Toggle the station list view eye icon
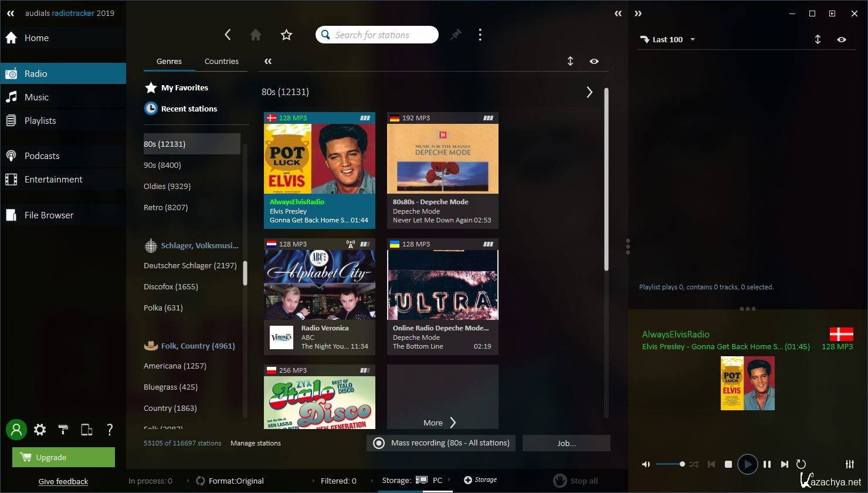Image resolution: width=868 pixels, height=493 pixels. point(594,61)
